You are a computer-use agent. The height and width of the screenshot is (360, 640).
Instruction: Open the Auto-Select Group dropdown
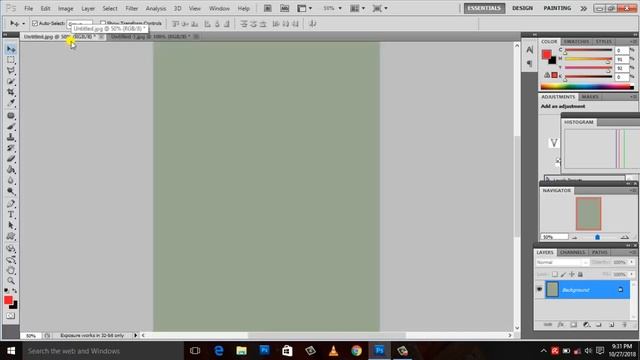(80, 23)
